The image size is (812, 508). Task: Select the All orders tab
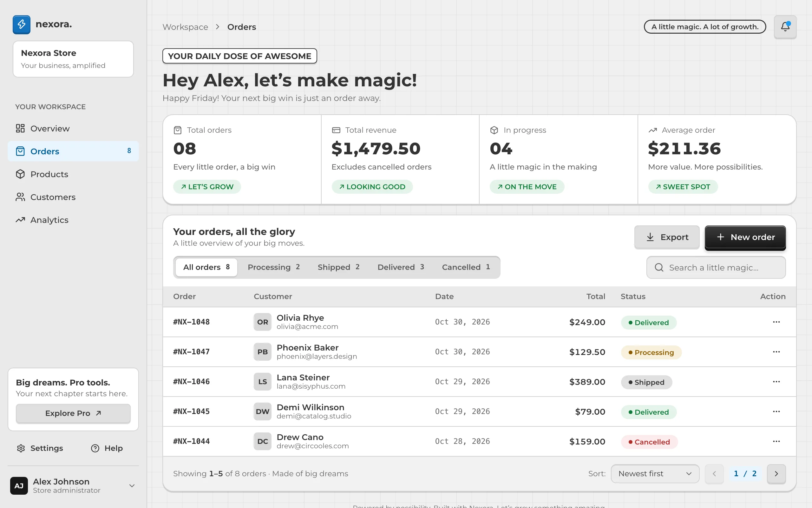(206, 267)
